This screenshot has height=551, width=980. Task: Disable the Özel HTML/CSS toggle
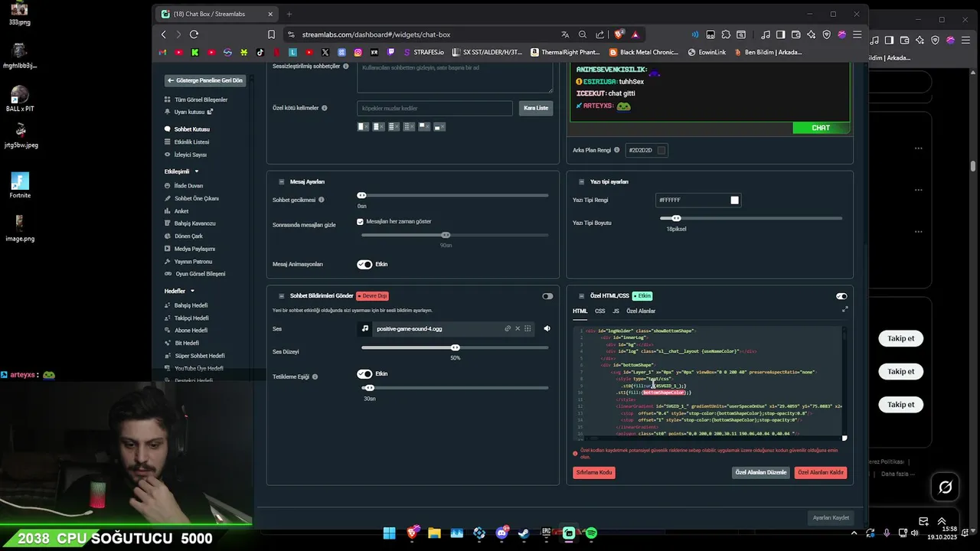pyautogui.click(x=841, y=296)
